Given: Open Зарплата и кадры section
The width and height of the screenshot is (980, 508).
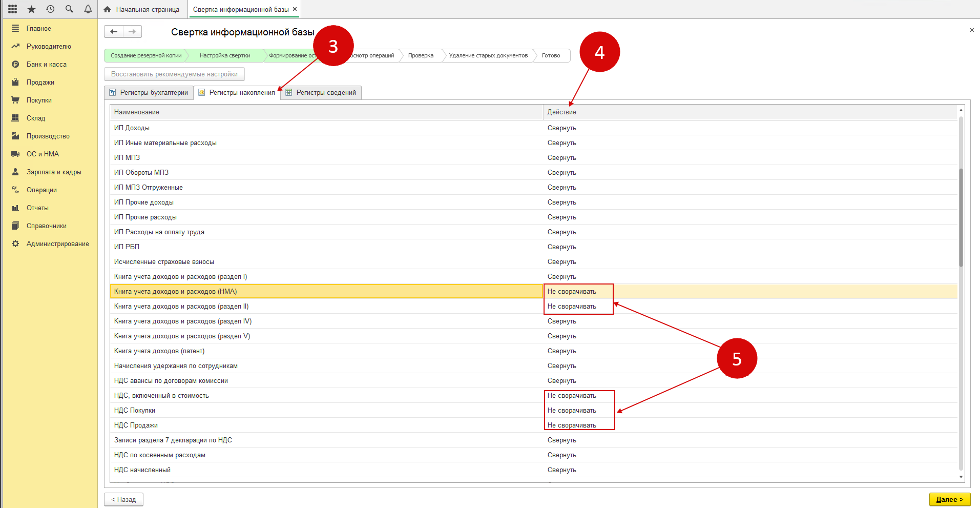Looking at the screenshot, I should (54, 172).
